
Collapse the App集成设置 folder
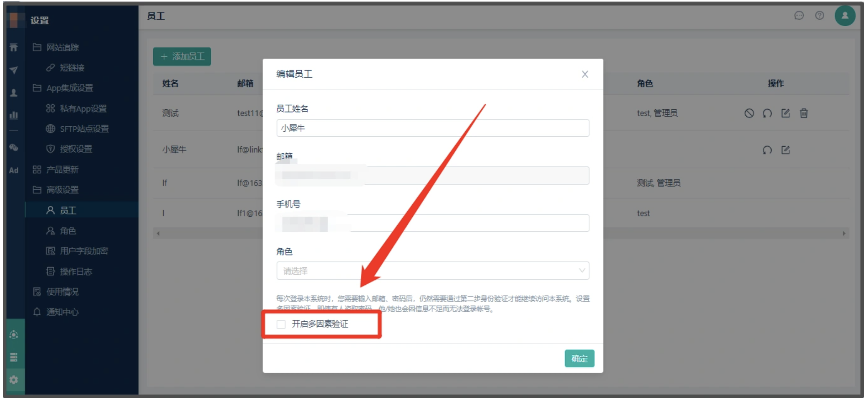click(69, 88)
